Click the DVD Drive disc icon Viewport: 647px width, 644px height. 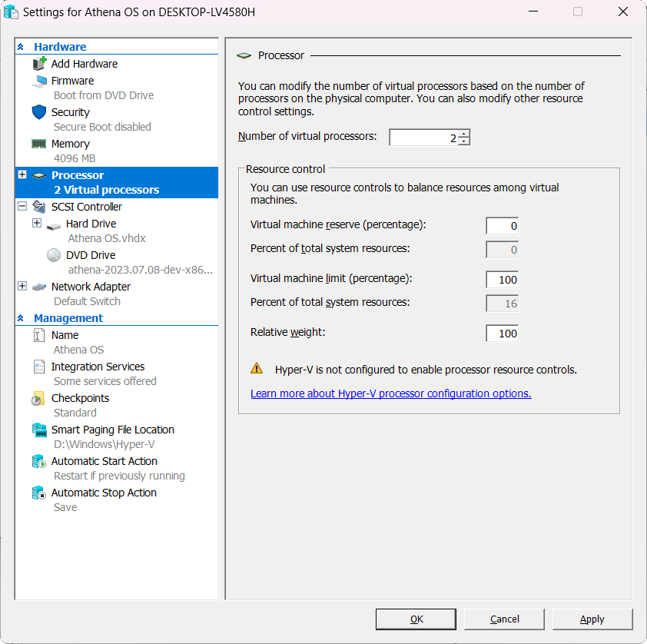coord(53,254)
